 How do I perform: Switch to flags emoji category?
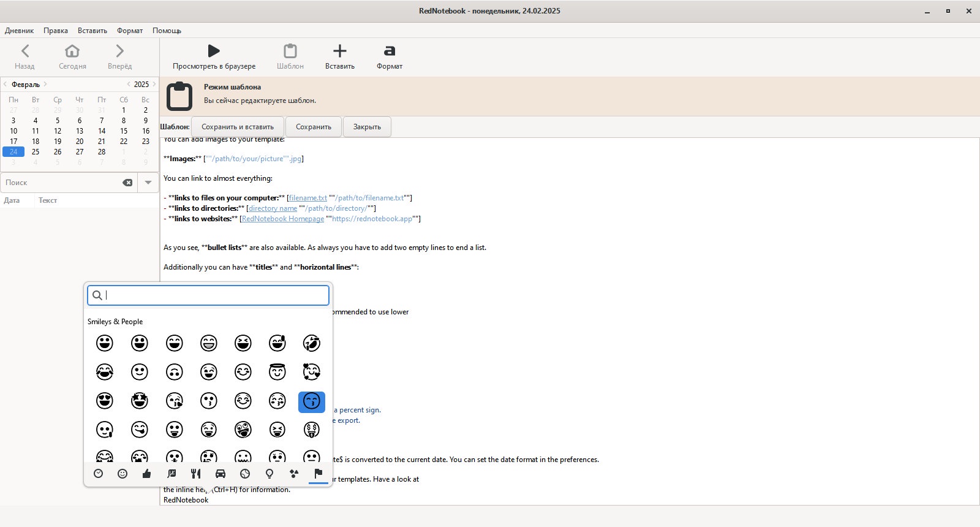[x=318, y=474]
